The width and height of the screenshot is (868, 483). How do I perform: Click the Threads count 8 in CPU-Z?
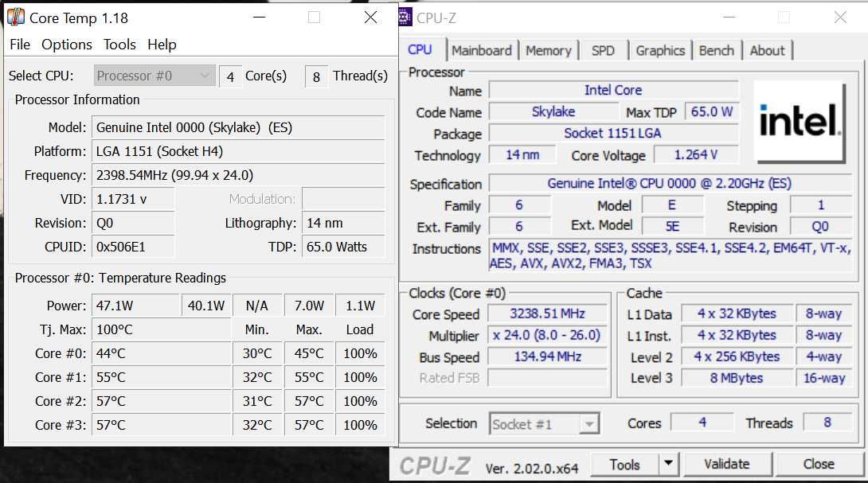point(827,423)
